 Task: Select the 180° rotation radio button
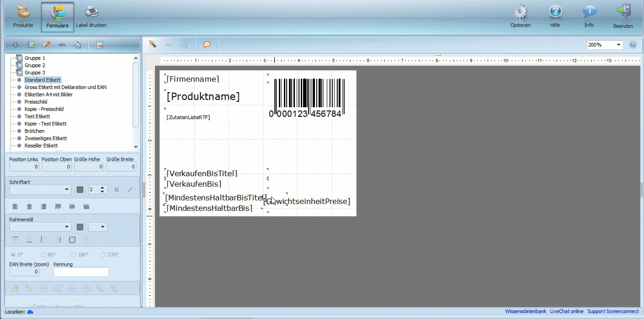pos(73,255)
